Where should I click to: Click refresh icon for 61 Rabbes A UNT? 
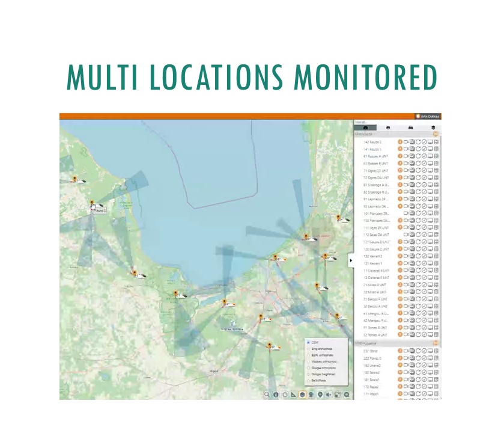tap(419, 156)
